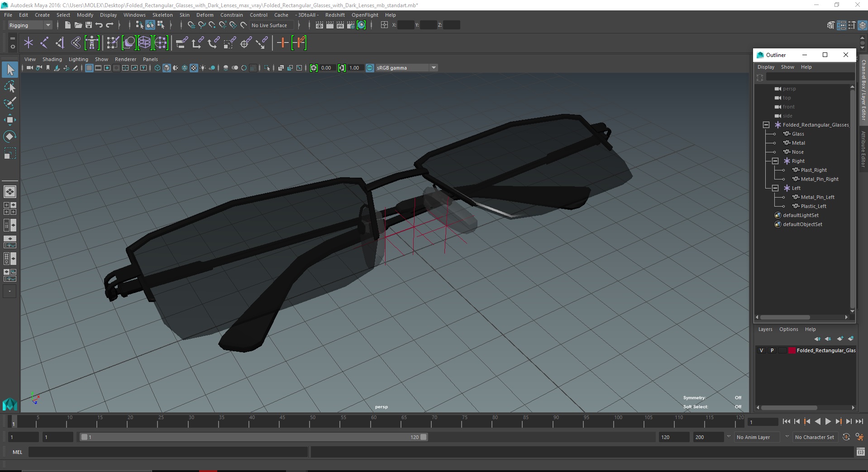Go to start of playback range
Image resolution: width=868 pixels, height=472 pixels.
pyautogui.click(x=786, y=421)
